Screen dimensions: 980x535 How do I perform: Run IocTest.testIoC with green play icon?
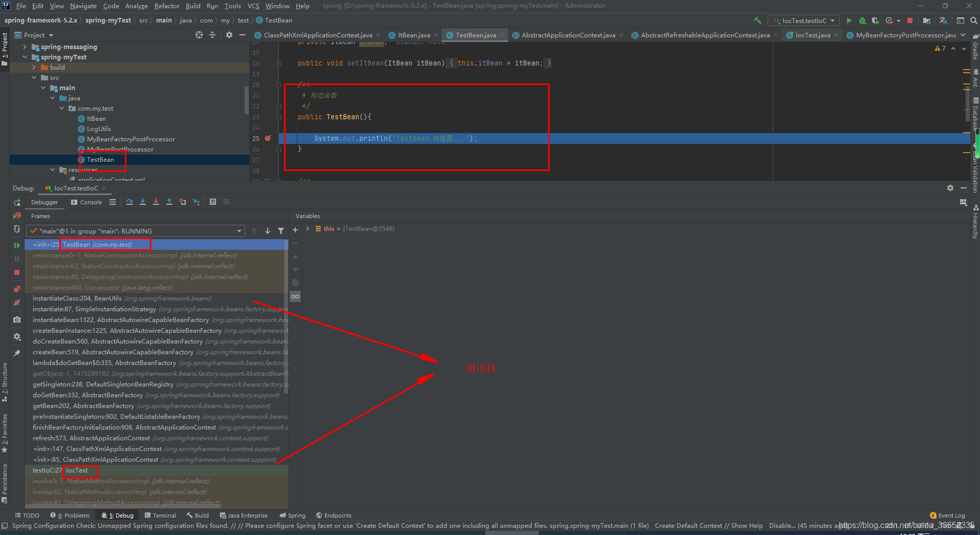click(x=849, y=20)
